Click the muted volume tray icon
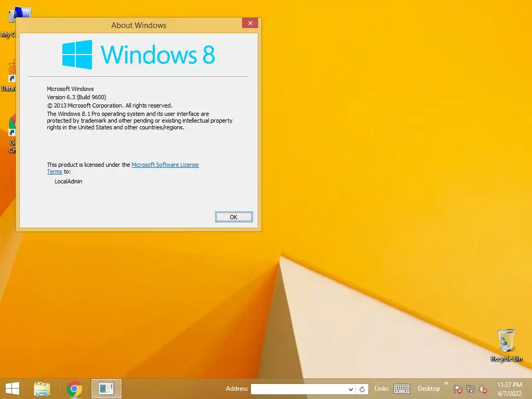532x399 pixels. click(x=483, y=389)
